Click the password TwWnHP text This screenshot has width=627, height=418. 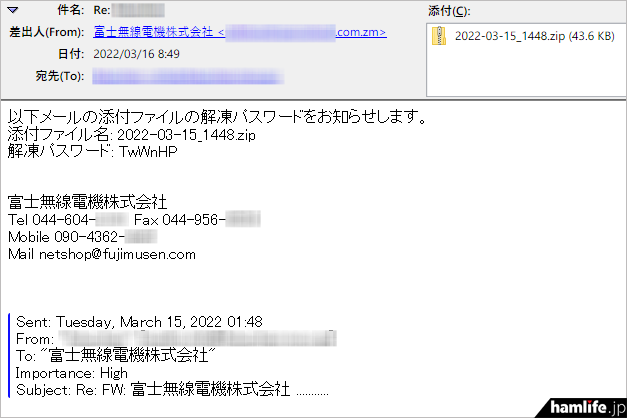(148, 152)
